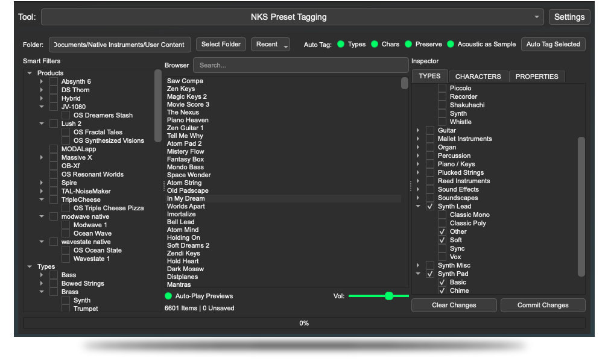This screenshot has height=364, width=608.
Task: Check the Classic Mono checkbox
Action: [x=442, y=215]
